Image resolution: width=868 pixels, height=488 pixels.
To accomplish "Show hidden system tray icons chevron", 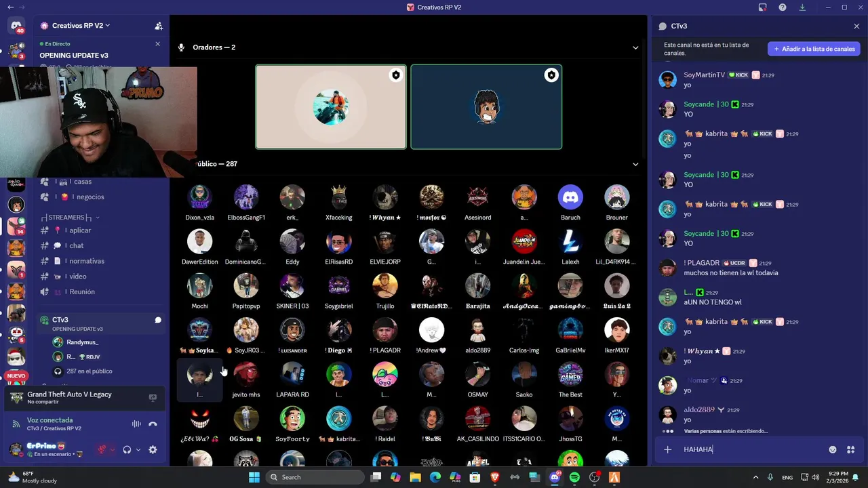I will (756, 477).
